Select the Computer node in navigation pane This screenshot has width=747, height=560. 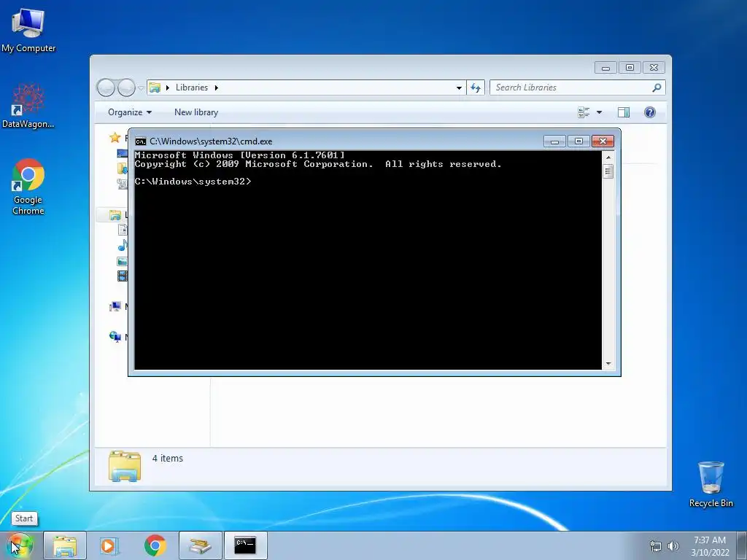pos(115,306)
